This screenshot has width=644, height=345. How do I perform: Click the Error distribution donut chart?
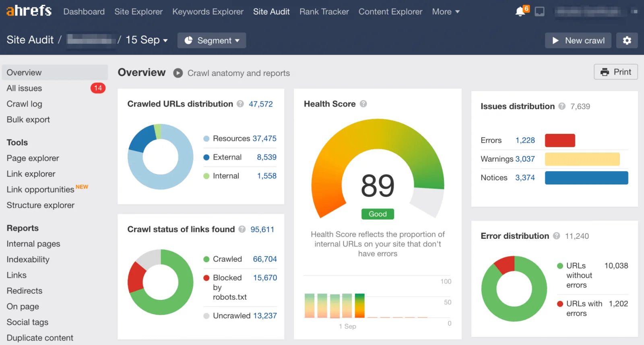coord(514,289)
